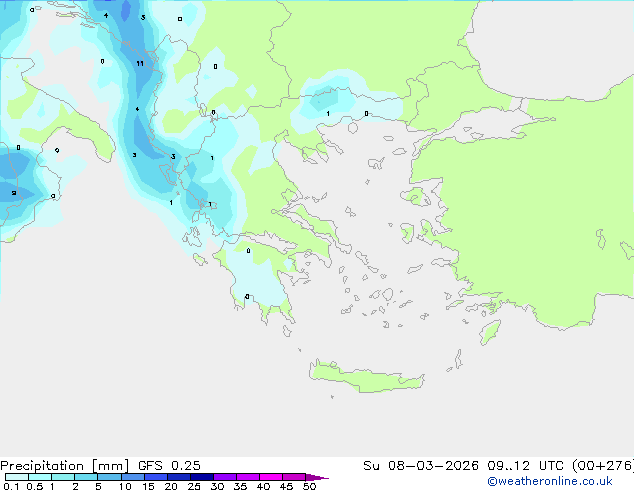Pick the 5–10 mm legend color swatch
The width and height of the screenshot is (634, 490).
pos(109,477)
